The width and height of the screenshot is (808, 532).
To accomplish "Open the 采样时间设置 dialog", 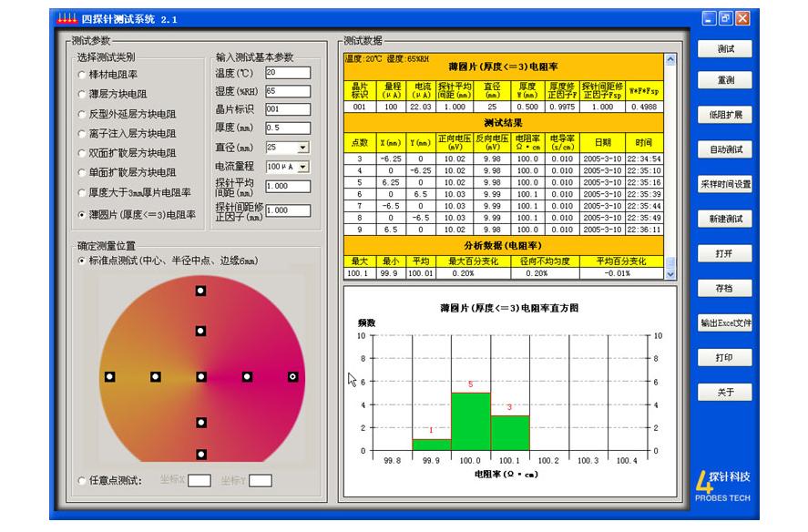I will click(x=725, y=183).
